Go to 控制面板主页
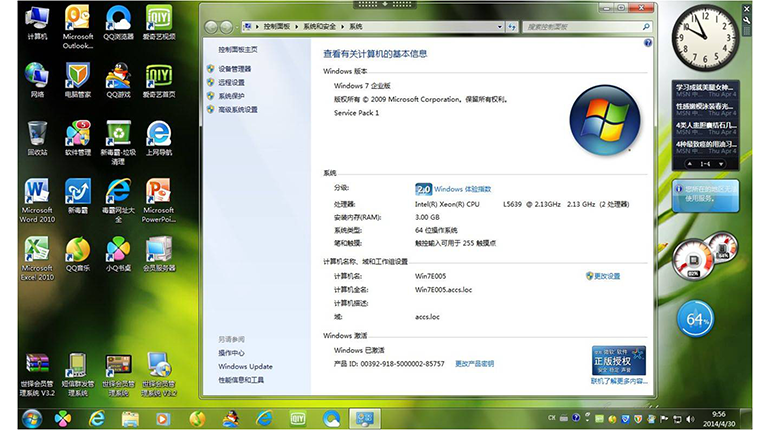770x430 pixels. click(x=238, y=50)
